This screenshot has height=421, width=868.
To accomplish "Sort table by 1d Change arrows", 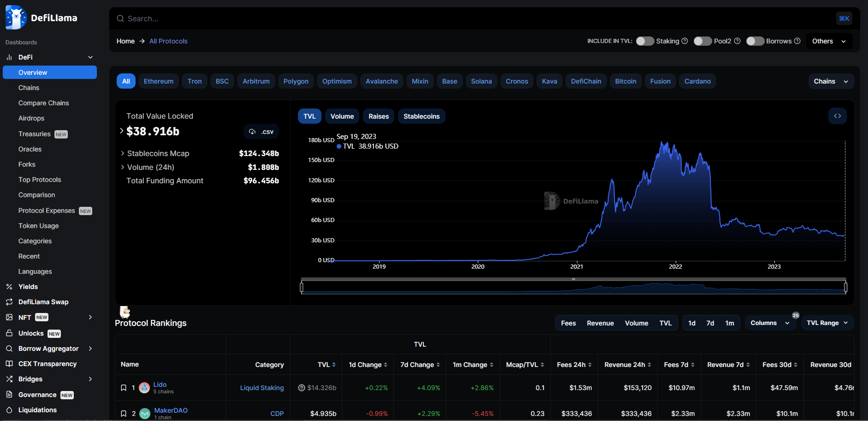I will pyautogui.click(x=386, y=365).
